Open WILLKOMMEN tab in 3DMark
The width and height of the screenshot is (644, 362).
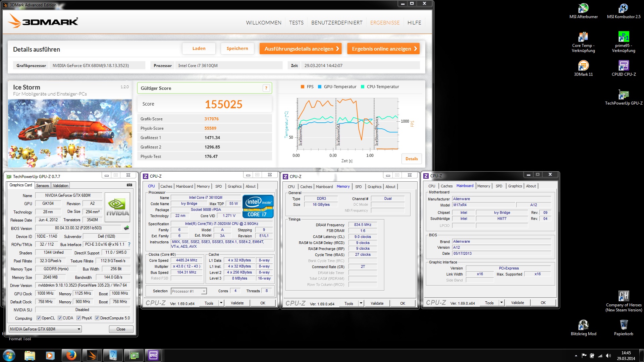point(264,23)
